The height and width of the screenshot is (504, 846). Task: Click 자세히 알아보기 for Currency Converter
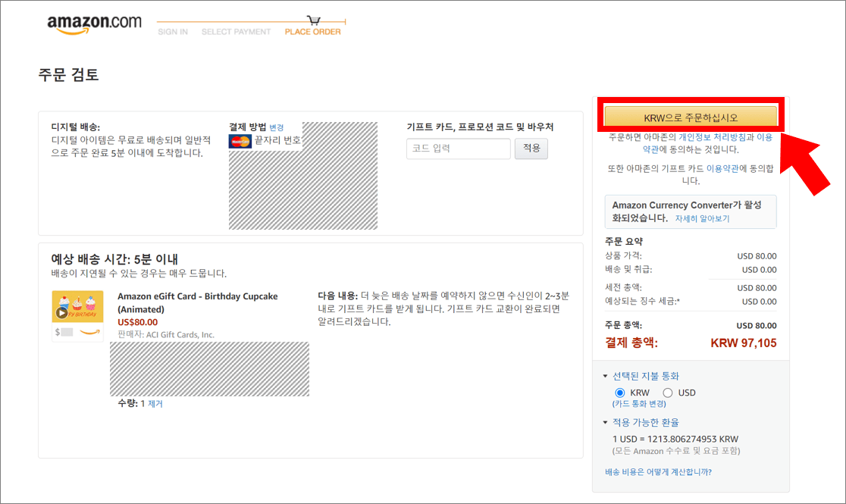tap(702, 218)
